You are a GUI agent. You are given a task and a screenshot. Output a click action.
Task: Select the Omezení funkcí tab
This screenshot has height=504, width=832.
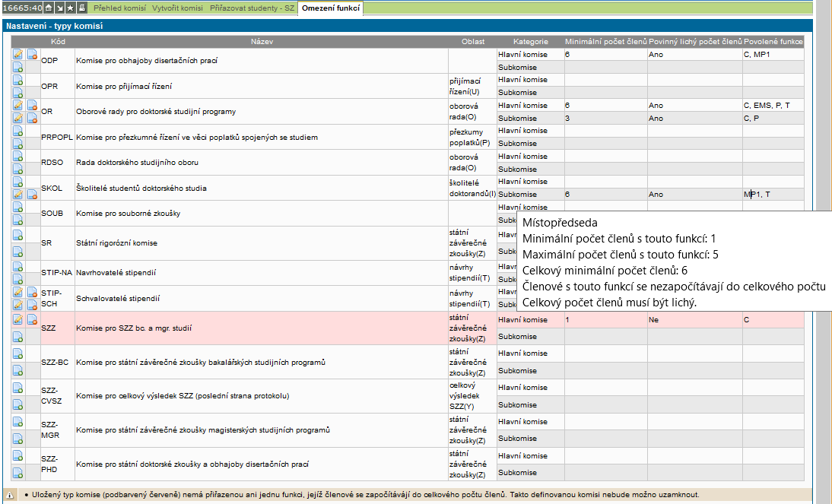click(331, 8)
